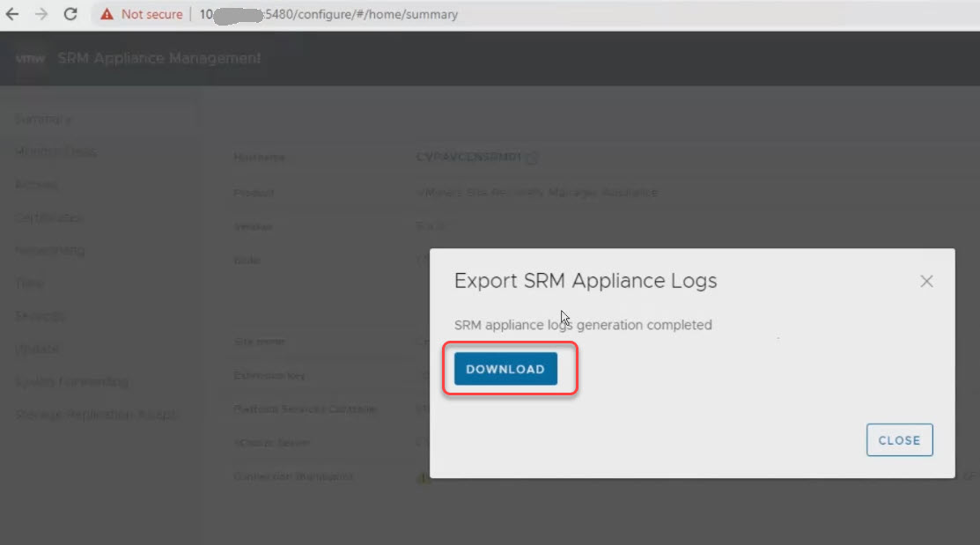Open Access in the left sidebar
This screenshot has height=545, width=980.
pos(36,184)
